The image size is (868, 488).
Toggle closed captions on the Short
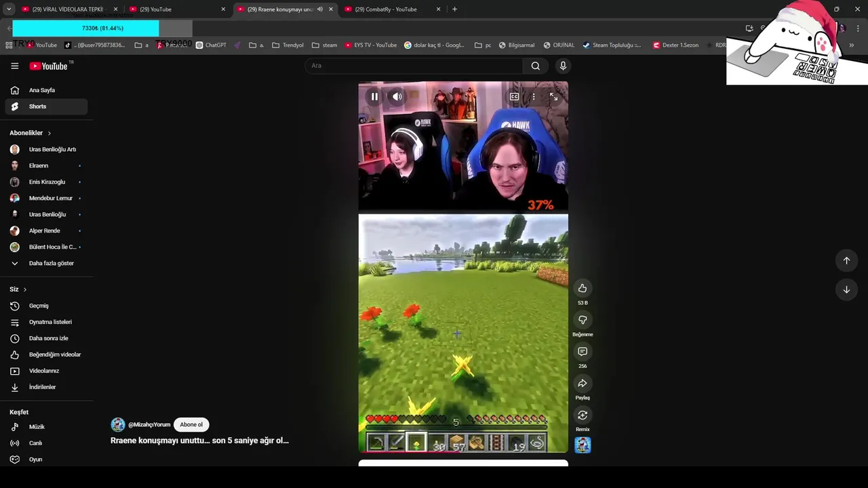(514, 97)
